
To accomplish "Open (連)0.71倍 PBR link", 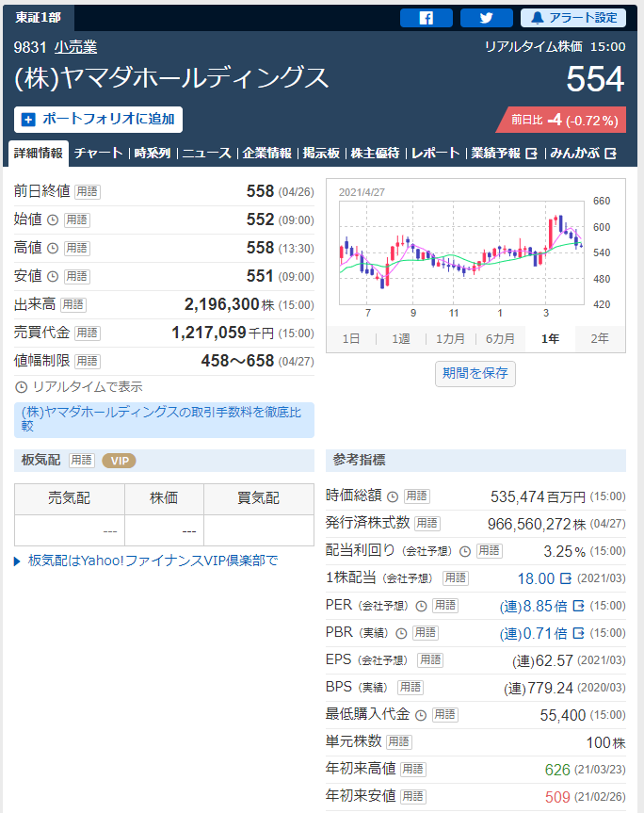I will 542,634.
